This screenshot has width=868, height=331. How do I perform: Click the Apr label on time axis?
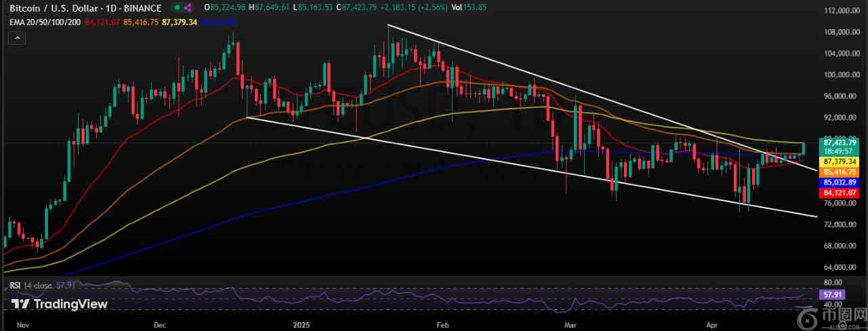click(711, 326)
